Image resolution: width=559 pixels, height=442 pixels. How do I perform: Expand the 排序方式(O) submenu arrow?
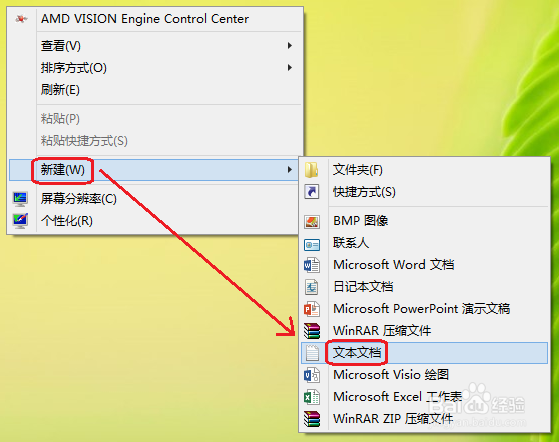[290, 67]
